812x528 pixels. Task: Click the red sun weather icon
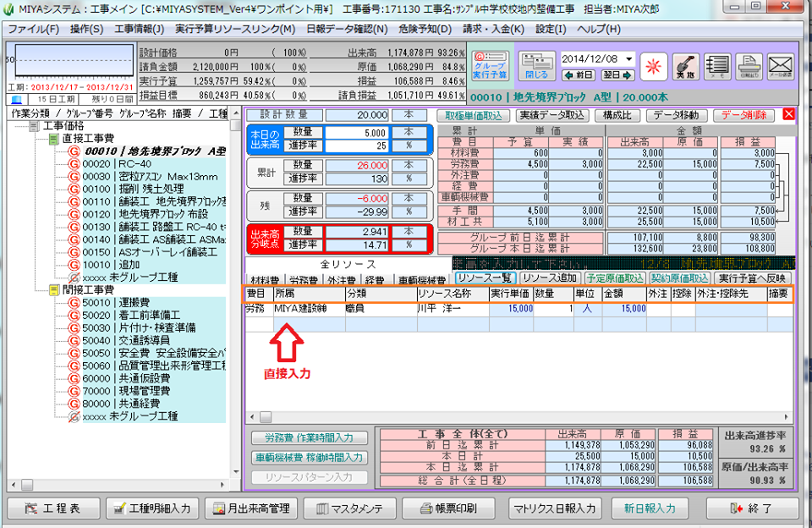pyautogui.click(x=653, y=67)
